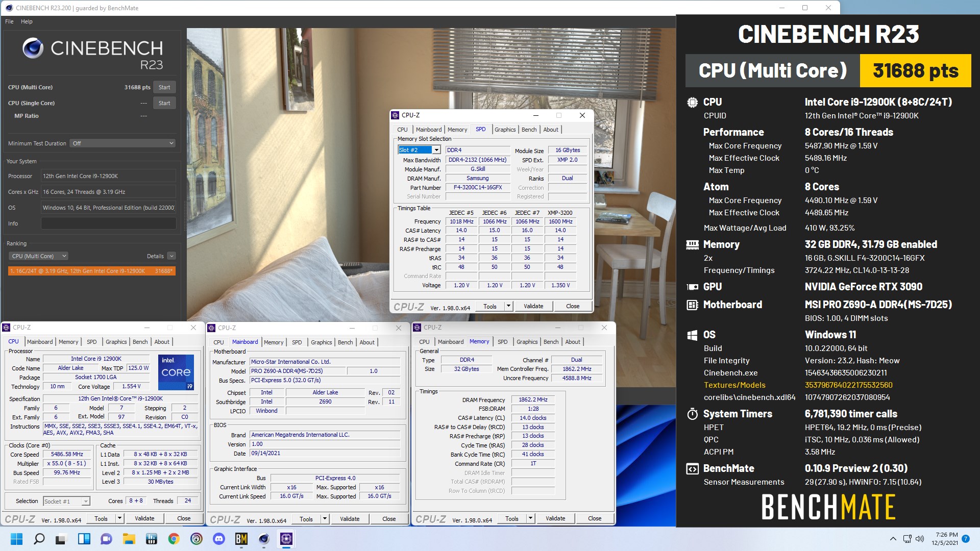Open Tools dropdown arrow in Memory window
Viewport: 980px width, 551px height.
point(530,518)
